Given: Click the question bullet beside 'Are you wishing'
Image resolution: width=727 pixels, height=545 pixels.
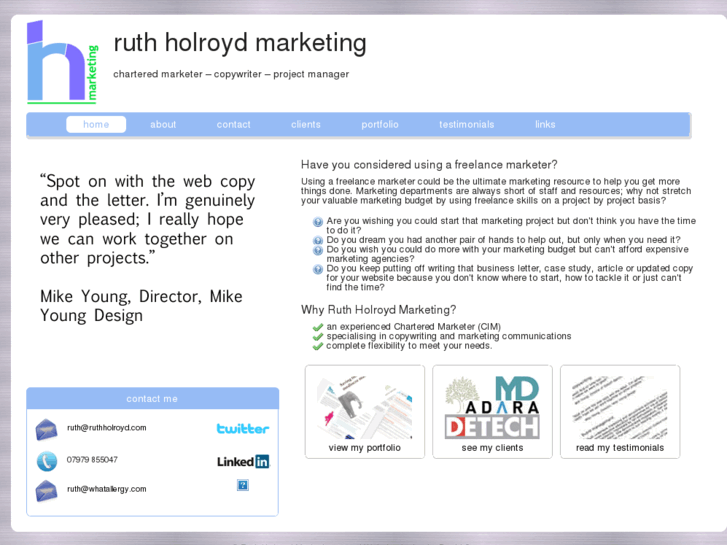Looking at the screenshot, I should (x=318, y=222).
